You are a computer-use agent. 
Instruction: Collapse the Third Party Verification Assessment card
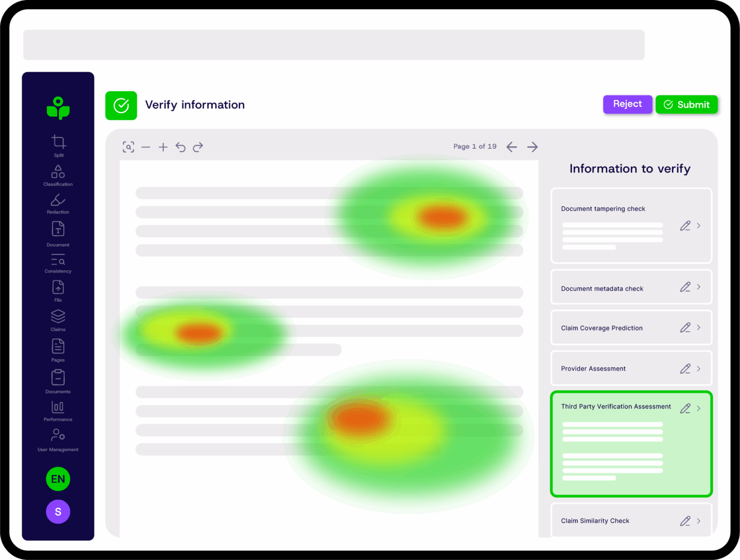(699, 408)
